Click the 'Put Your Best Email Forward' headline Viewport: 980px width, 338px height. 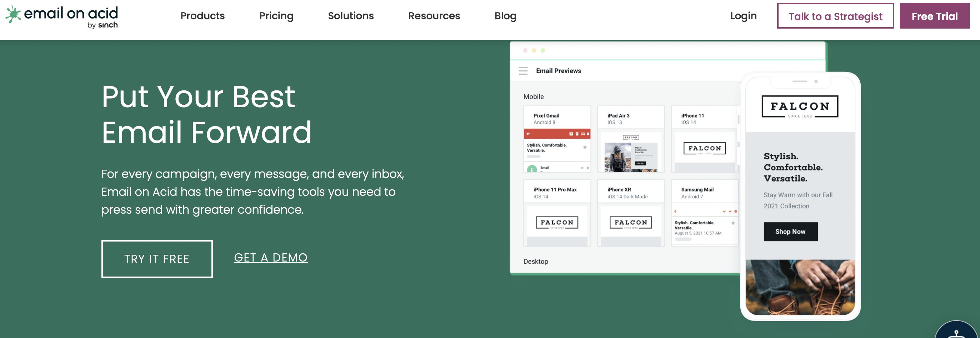206,114
